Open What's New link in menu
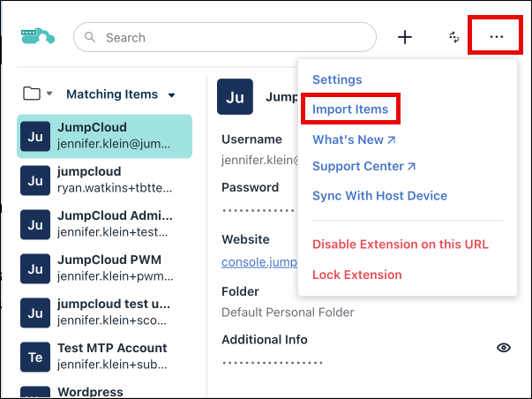This screenshot has width=532, height=399. coord(354,139)
